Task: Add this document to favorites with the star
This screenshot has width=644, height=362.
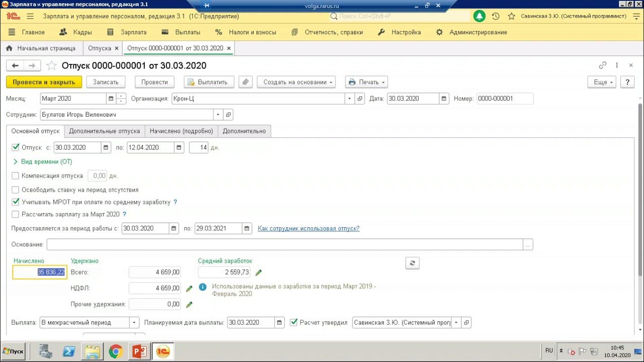Action: 51,65
